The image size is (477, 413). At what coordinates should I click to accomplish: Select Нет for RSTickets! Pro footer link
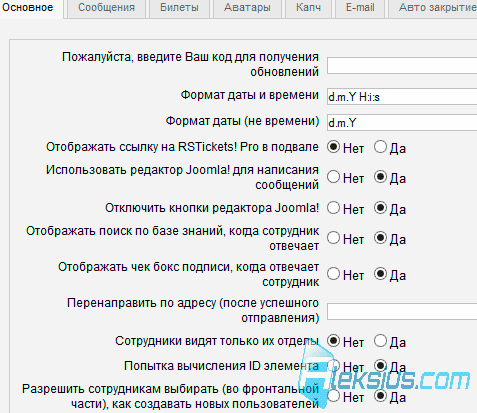click(333, 147)
